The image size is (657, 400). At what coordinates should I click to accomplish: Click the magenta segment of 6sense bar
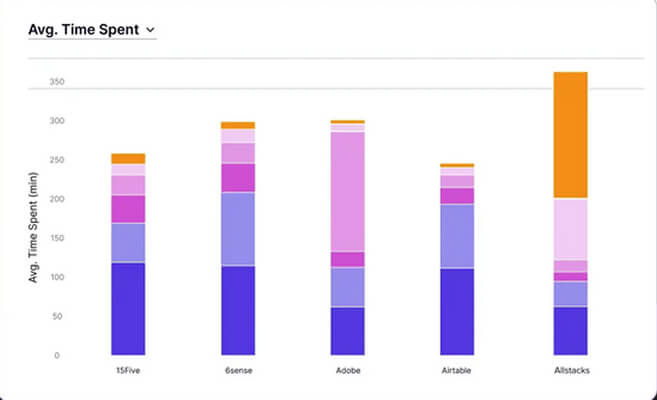(x=238, y=178)
